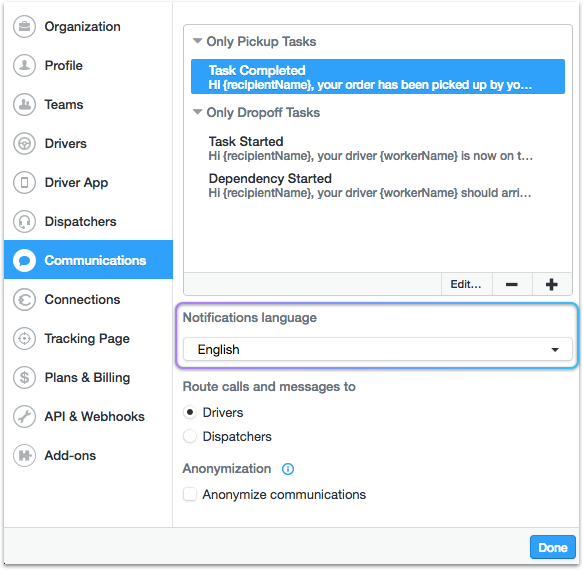The width and height of the screenshot is (583, 570).
Task: Select the Dispatchers radio button
Action: coord(190,436)
